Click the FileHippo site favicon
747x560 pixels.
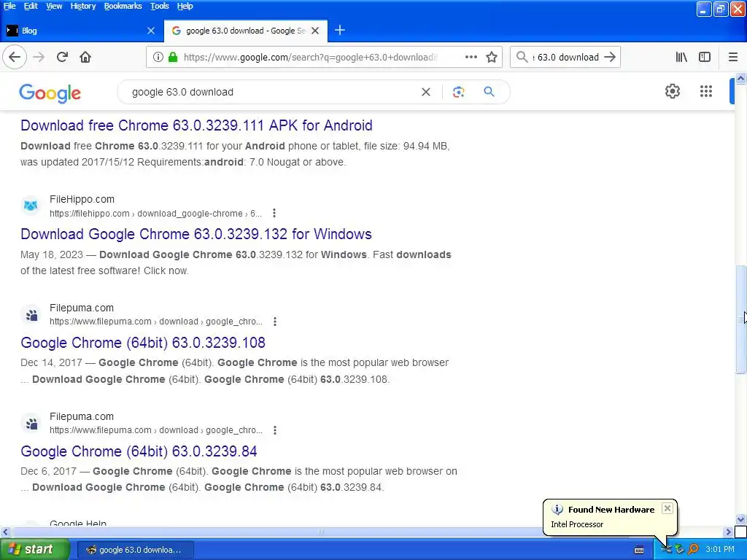tap(31, 206)
